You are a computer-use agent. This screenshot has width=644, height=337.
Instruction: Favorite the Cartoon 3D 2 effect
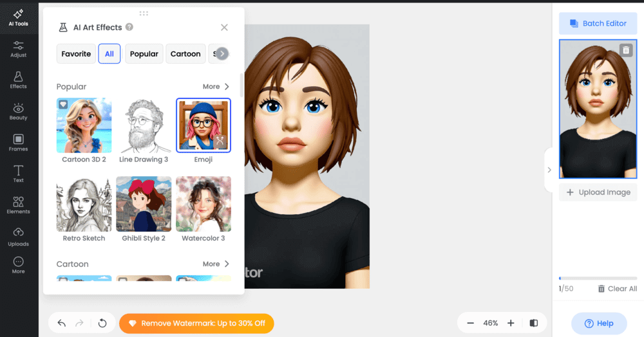tap(63, 104)
